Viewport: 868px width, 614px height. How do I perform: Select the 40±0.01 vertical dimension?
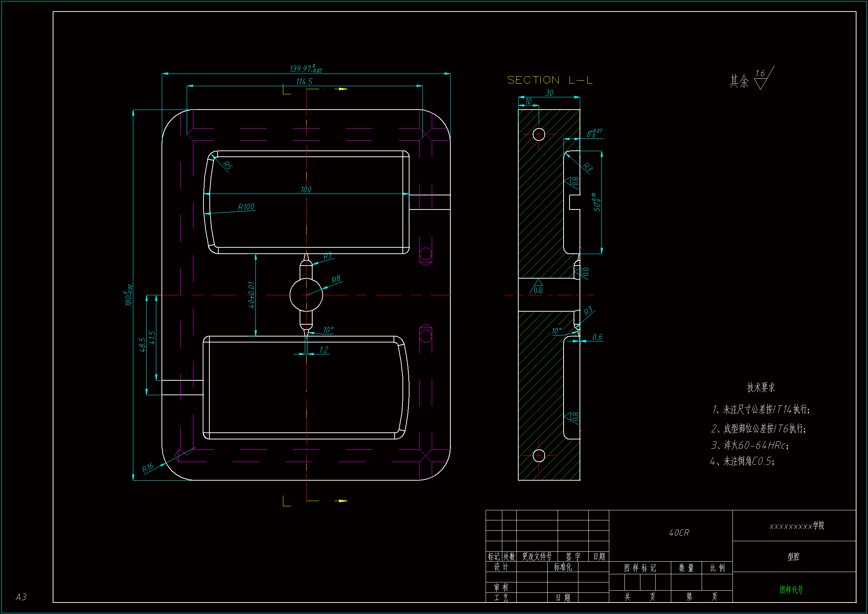pyautogui.click(x=251, y=295)
